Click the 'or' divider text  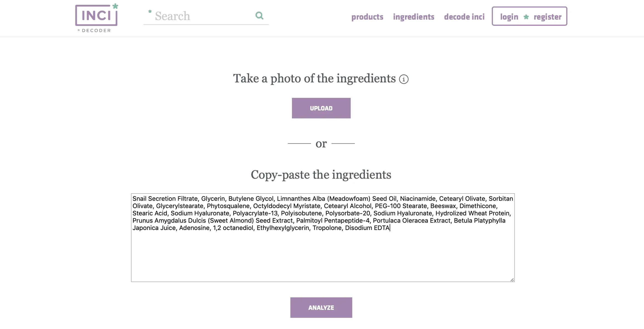[321, 144]
